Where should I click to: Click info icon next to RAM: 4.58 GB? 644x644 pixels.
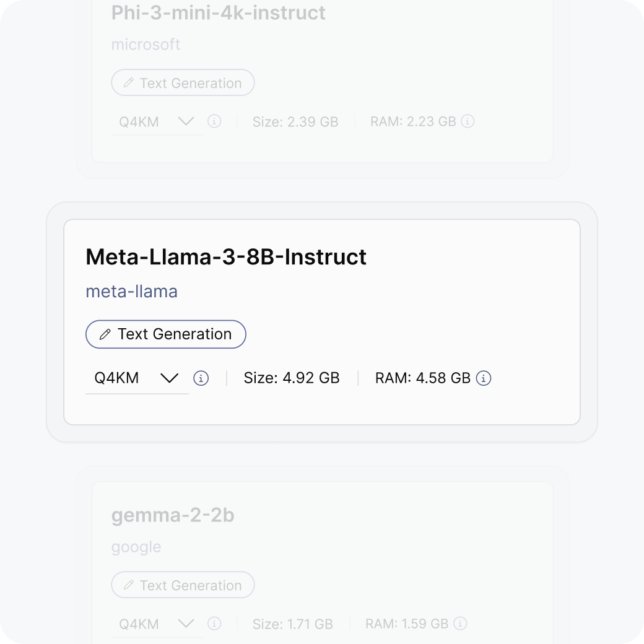tap(484, 378)
